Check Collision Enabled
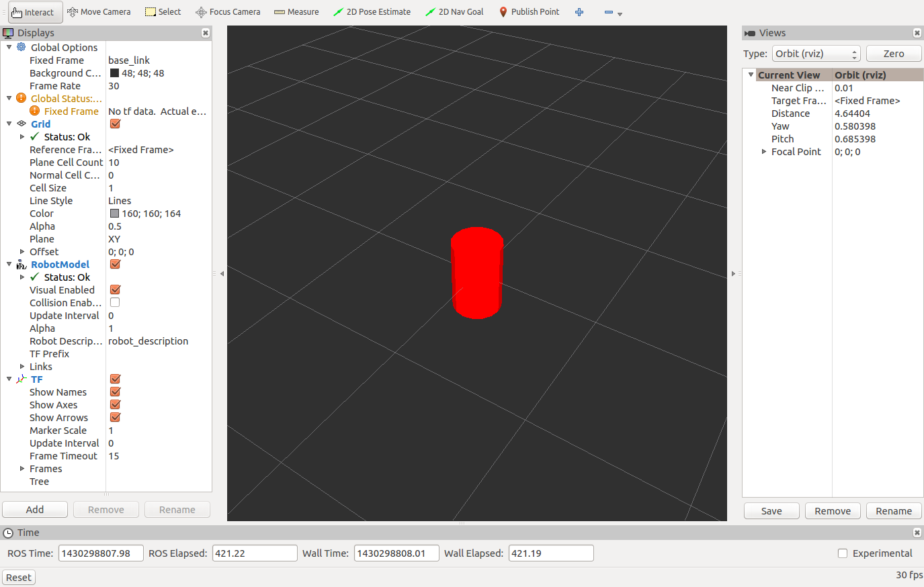Screen dimensions: 924x587 point(115,302)
